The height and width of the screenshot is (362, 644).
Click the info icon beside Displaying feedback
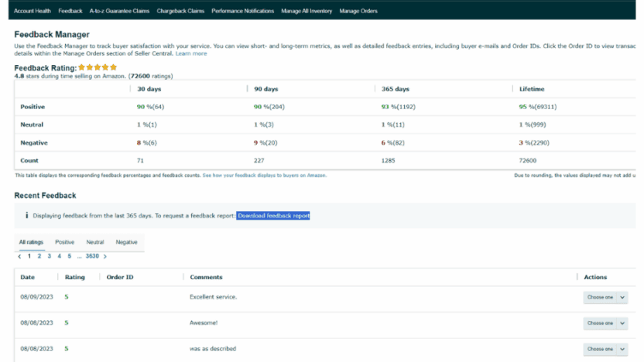pyautogui.click(x=27, y=216)
